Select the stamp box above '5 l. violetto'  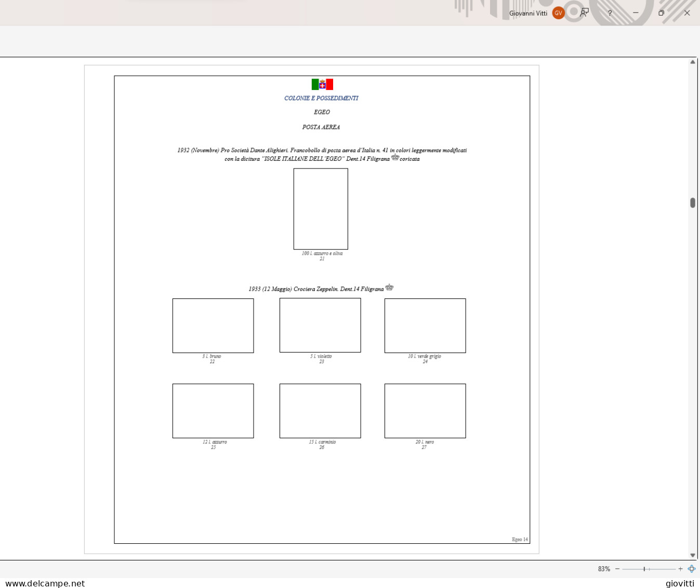click(x=320, y=325)
